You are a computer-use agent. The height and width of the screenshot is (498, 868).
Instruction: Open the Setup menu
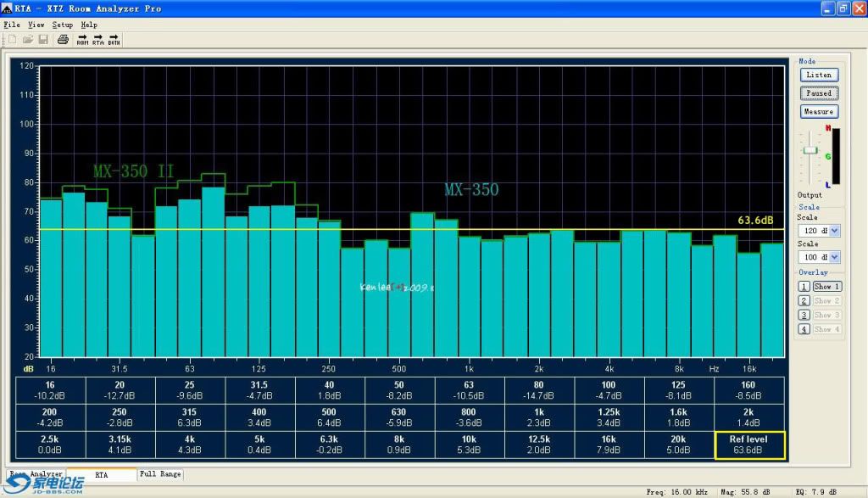point(63,25)
